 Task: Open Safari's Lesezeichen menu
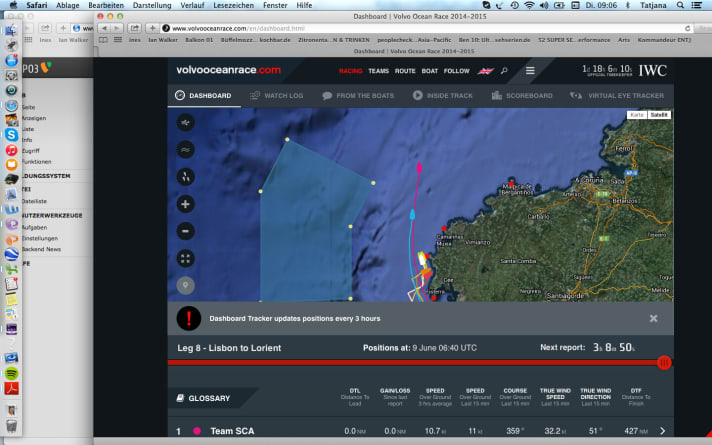[x=233, y=5]
